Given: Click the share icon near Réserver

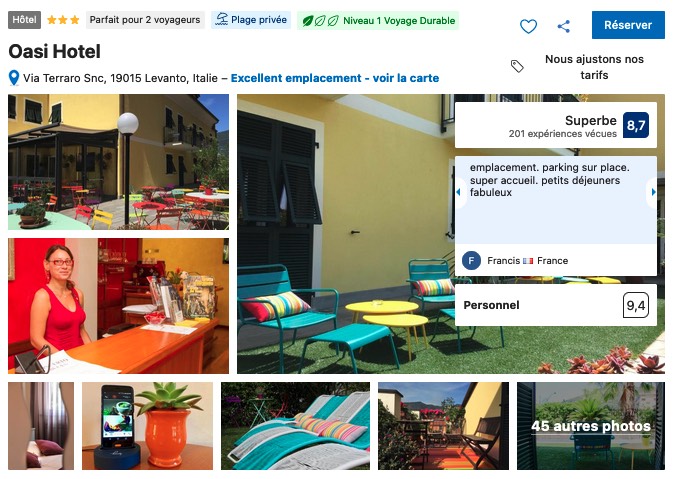Looking at the screenshot, I should [x=564, y=26].
